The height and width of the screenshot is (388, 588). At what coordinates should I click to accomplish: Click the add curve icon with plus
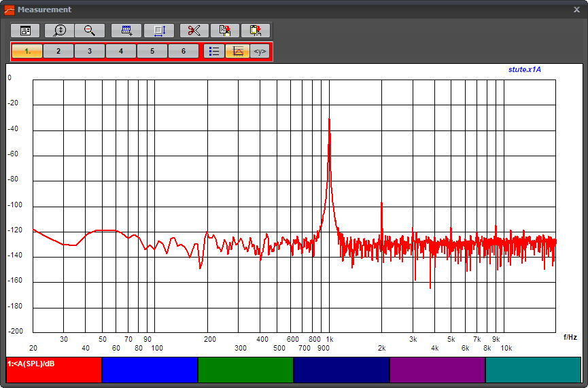tap(126, 31)
